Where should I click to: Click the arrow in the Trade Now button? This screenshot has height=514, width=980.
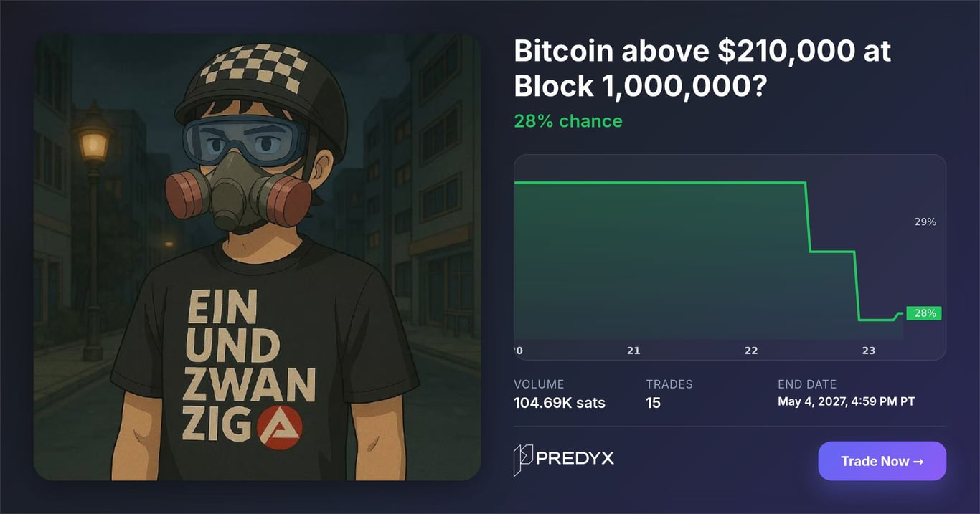(x=918, y=461)
